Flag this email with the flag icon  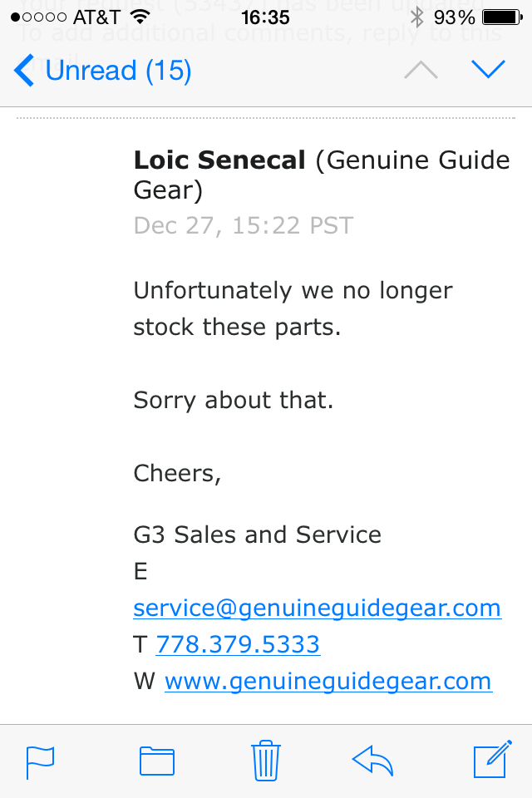[40, 761]
